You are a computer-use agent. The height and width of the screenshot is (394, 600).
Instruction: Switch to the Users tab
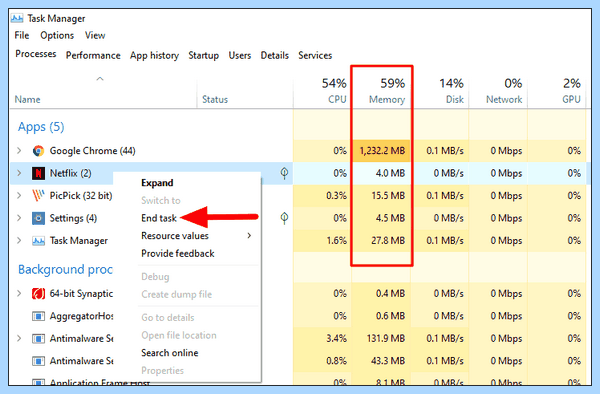coord(240,55)
